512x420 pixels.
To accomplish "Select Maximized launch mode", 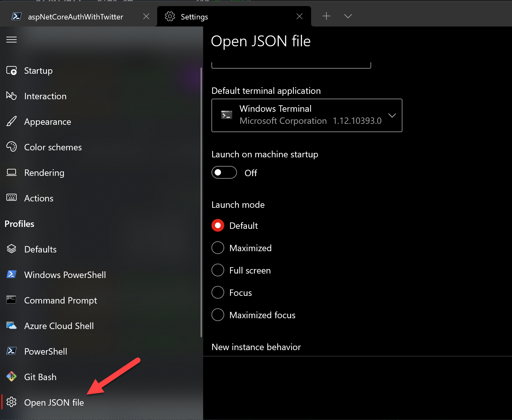I will [218, 248].
